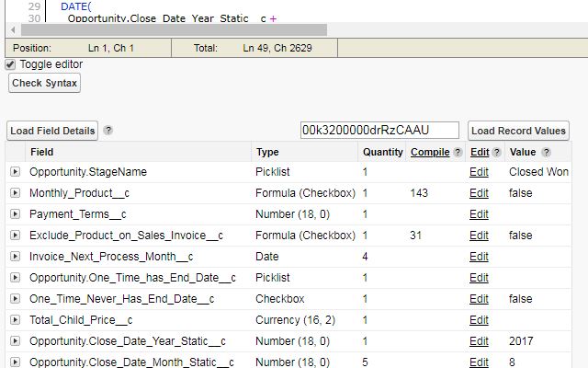Expand the Payment_Terms__c row
The height and width of the screenshot is (368, 588).
(x=15, y=214)
